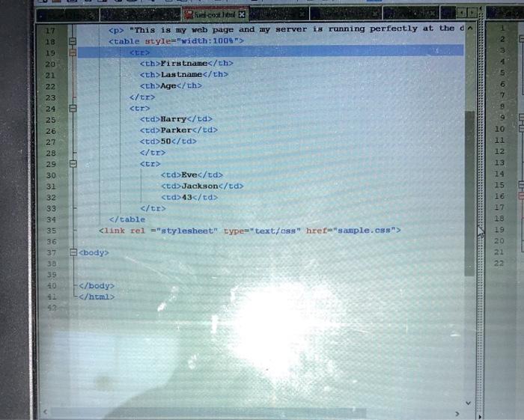524x420 pixels.
Task: Collapse the body fold marker on line 37
Action: 73,252
